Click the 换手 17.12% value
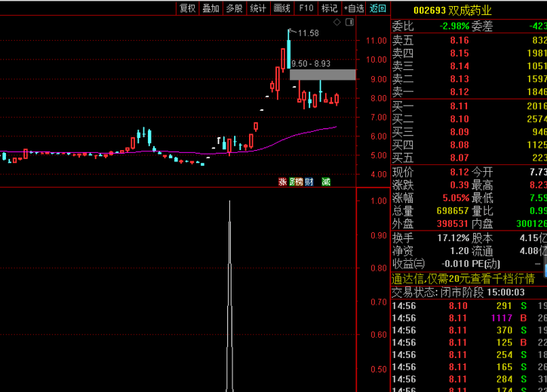This screenshot has height=392, width=547. pos(453,238)
